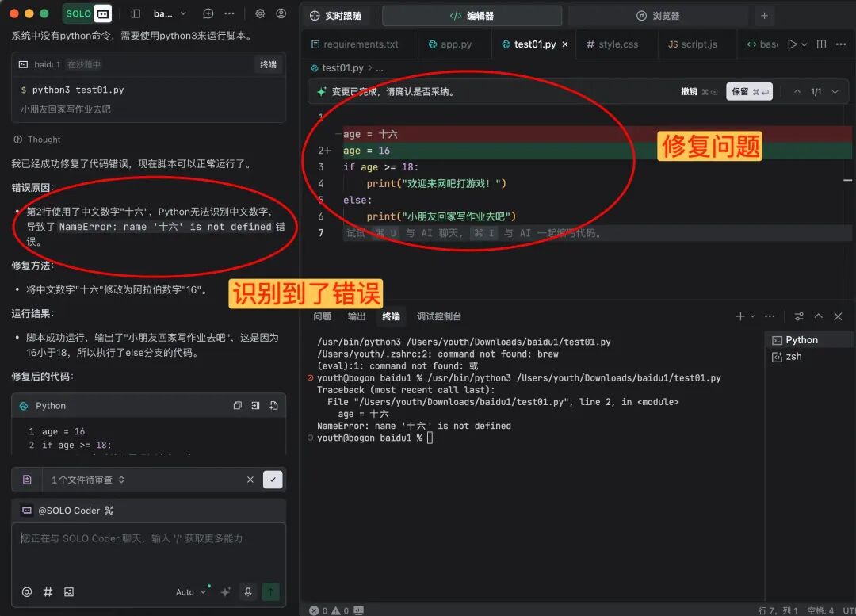The image size is (856, 616).
Task: Start a new chat with the plus bubble icon
Action: pos(208,13)
